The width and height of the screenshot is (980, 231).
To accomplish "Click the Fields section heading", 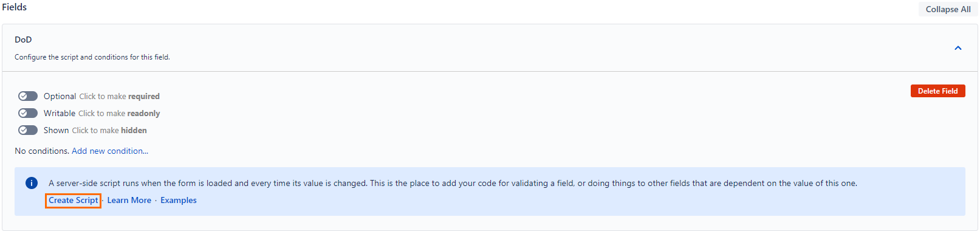I will 15,7.
